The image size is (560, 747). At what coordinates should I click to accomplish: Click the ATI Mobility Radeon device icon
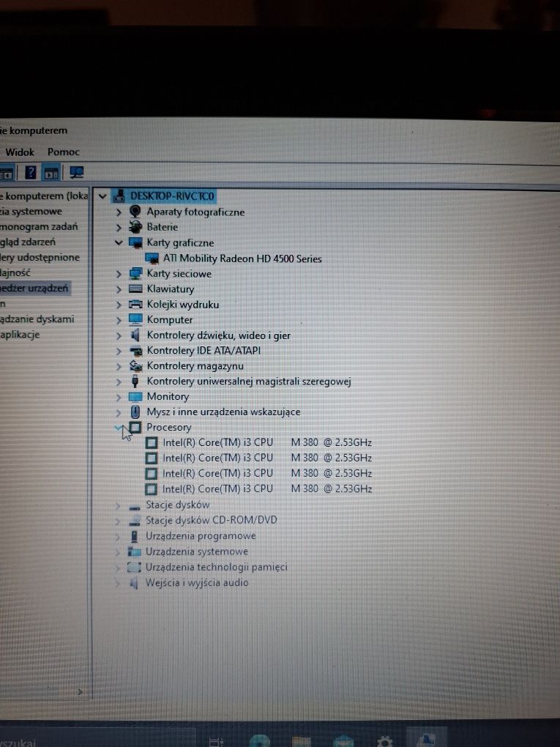[152, 259]
